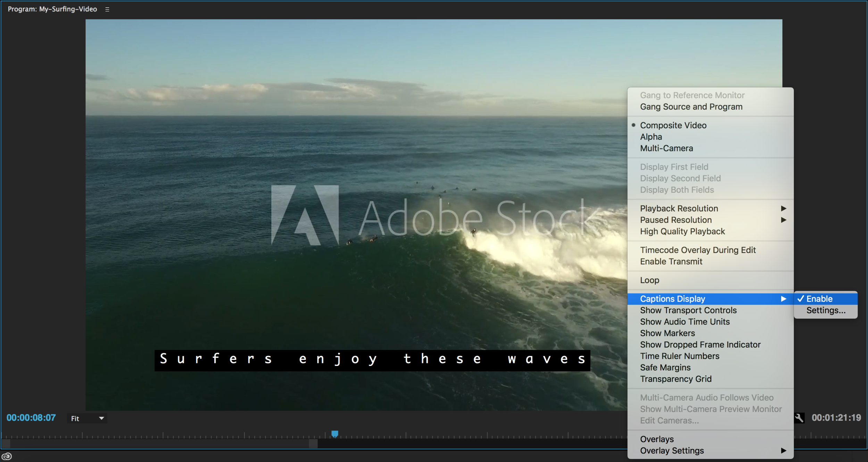Screen dimensions: 868x462
Task: Toggle Show Transport Controls
Action: (x=710, y=310)
